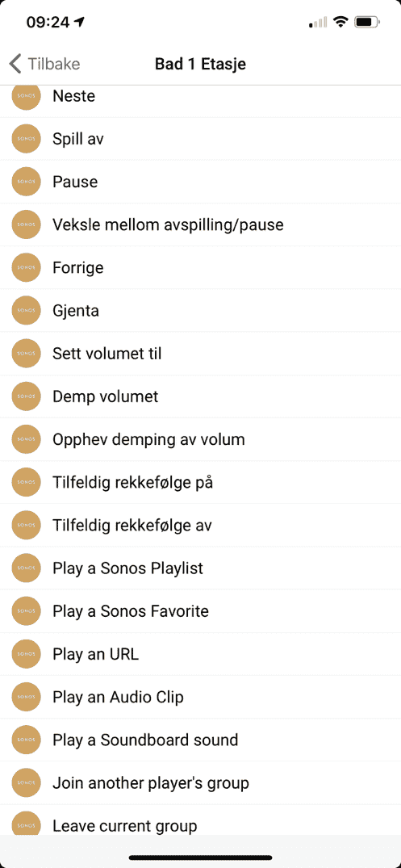Choose Tilfeldig rekkefølge av

coord(200,526)
